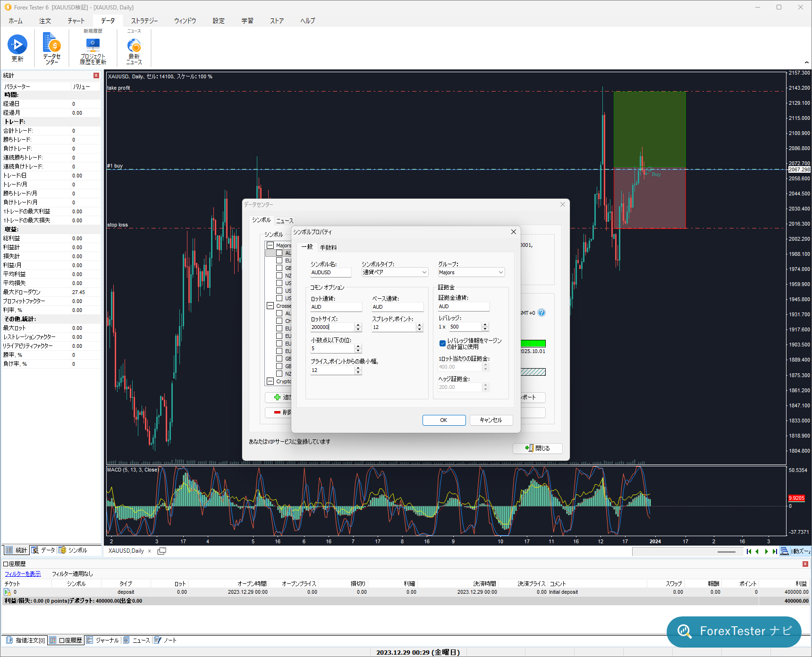Collapse the Crosses tree group
This screenshot has height=657, width=812.
[x=271, y=306]
